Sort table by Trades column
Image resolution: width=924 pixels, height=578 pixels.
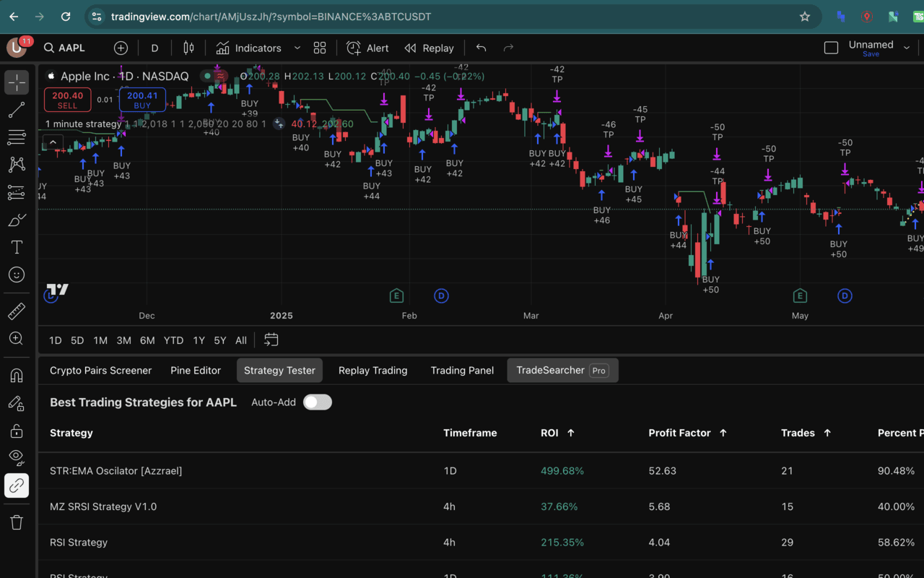806,433
